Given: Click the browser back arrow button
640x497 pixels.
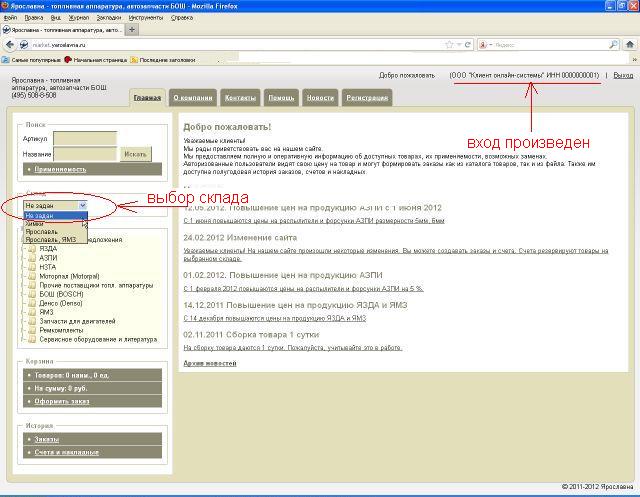Looking at the screenshot, I should 9,45.
